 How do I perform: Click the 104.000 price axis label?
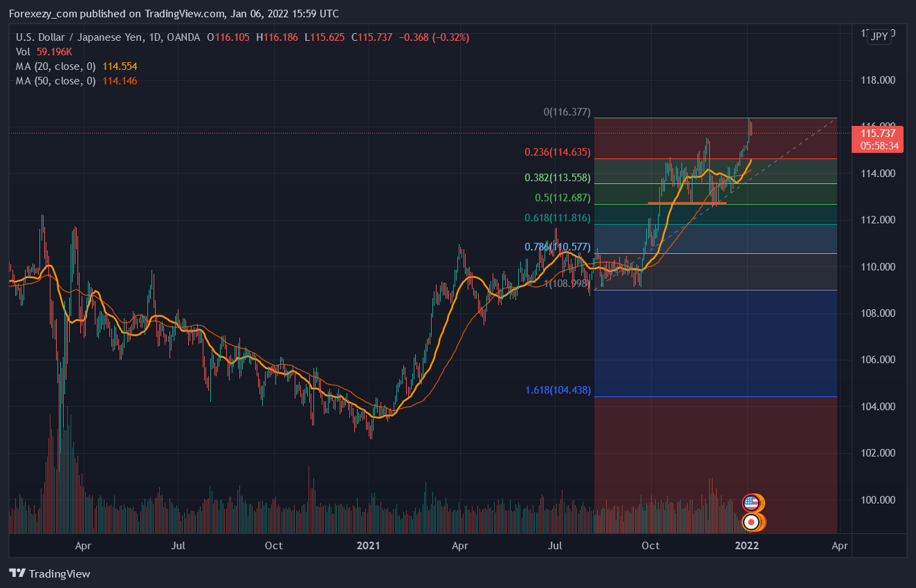(878, 406)
